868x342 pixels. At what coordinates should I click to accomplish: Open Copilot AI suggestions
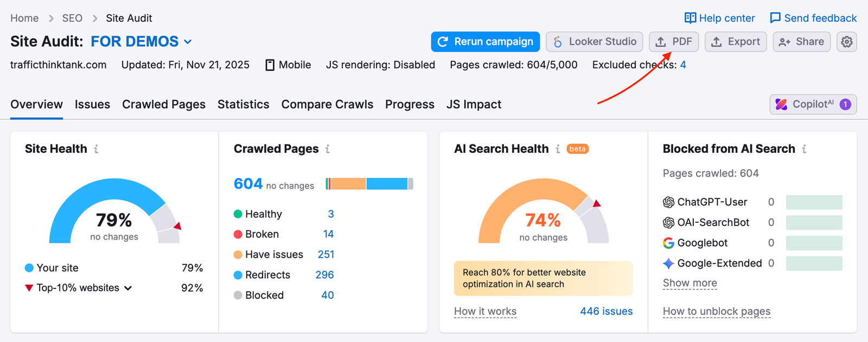pyautogui.click(x=812, y=104)
